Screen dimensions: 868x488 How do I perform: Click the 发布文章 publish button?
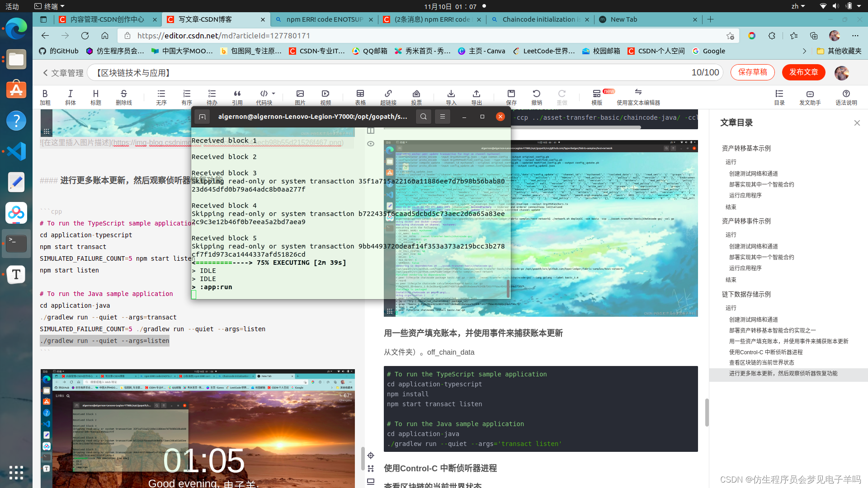click(x=803, y=72)
